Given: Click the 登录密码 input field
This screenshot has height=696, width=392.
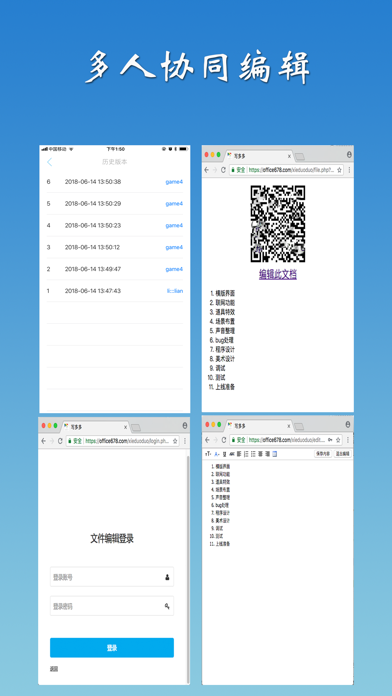Looking at the screenshot, I should pyautogui.click(x=112, y=606).
